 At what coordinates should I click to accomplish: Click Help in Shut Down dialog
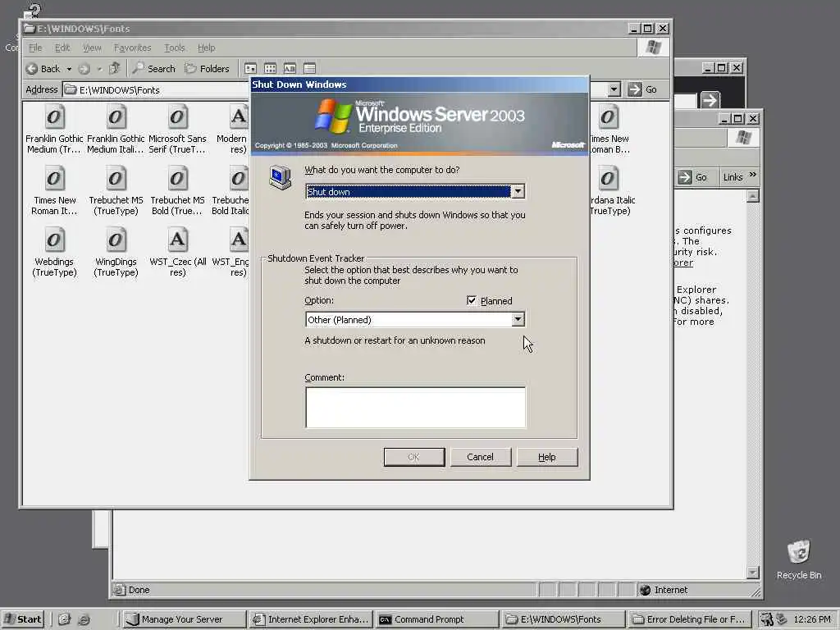click(547, 457)
